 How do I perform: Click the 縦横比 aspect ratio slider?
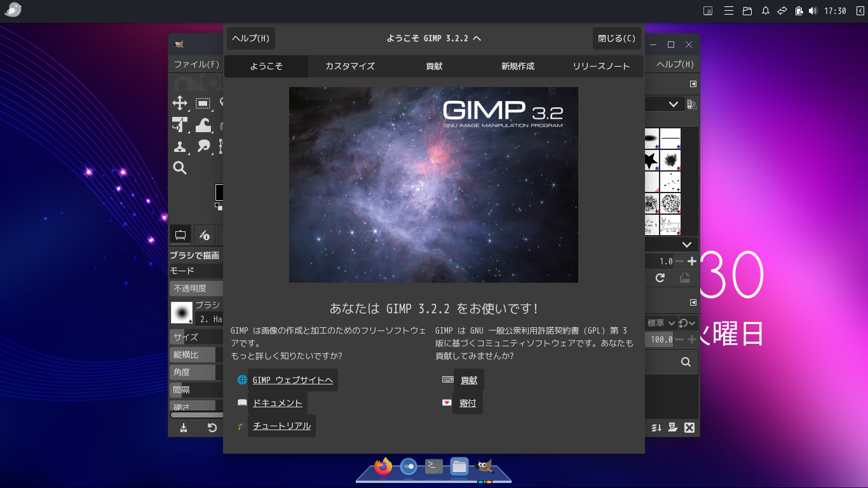pyautogui.click(x=196, y=355)
